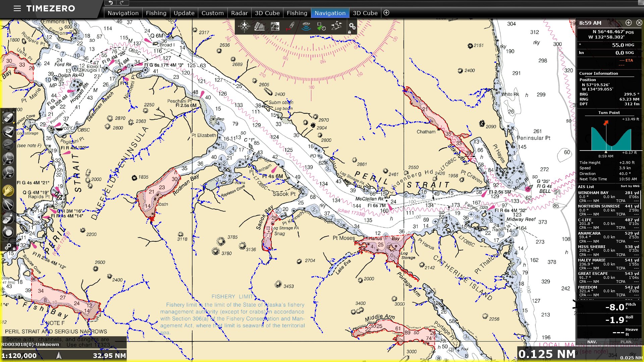This screenshot has height=362, width=644.
Task: Click the north arrow in scale bar
Action: point(59,355)
